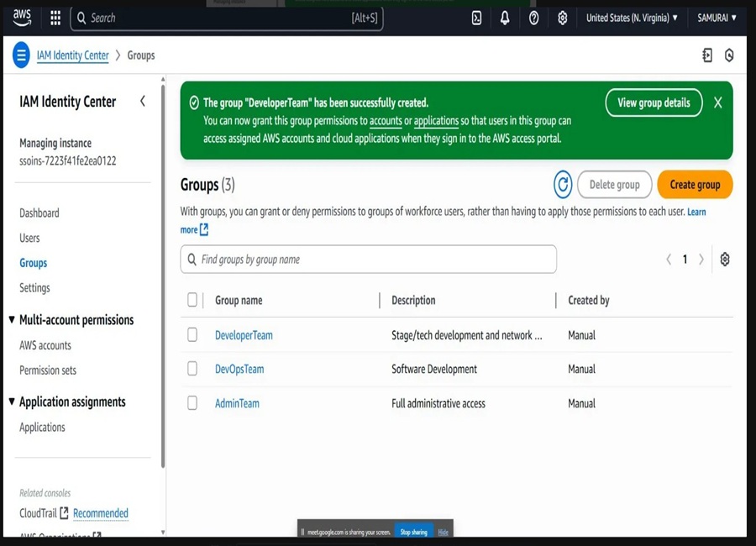Screen dimensions: 756x546
Task: Focus the Find groups by group name field
Action: pos(369,259)
